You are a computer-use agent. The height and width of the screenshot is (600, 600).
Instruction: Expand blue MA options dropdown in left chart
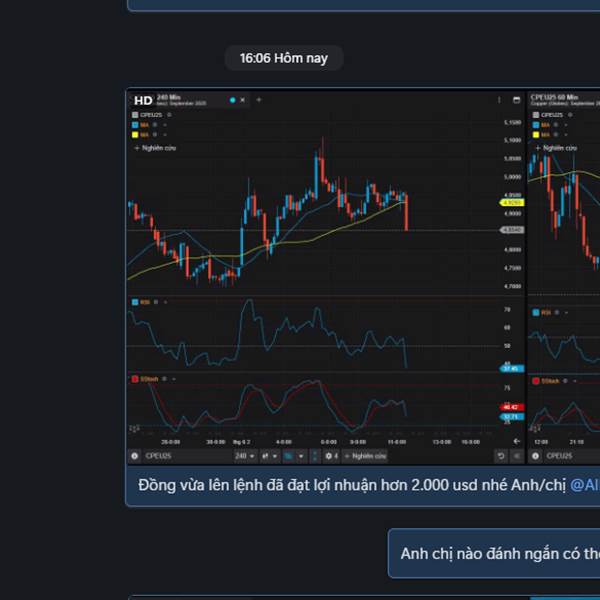165,125
